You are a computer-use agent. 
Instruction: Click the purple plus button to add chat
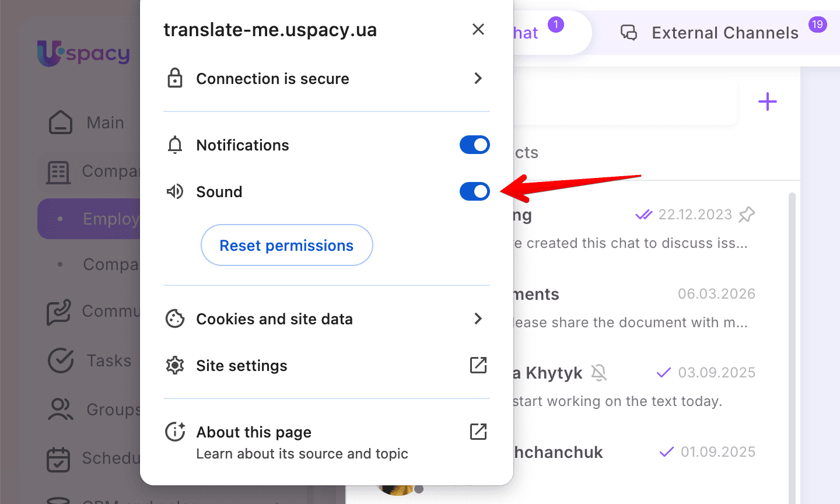[x=768, y=101]
